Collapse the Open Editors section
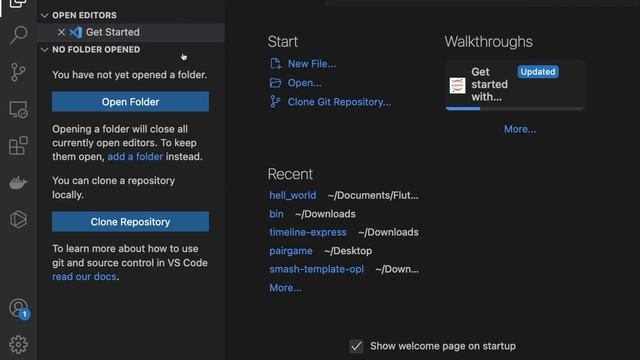This screenshot has height=360, width=640. [x=44, y=16]
